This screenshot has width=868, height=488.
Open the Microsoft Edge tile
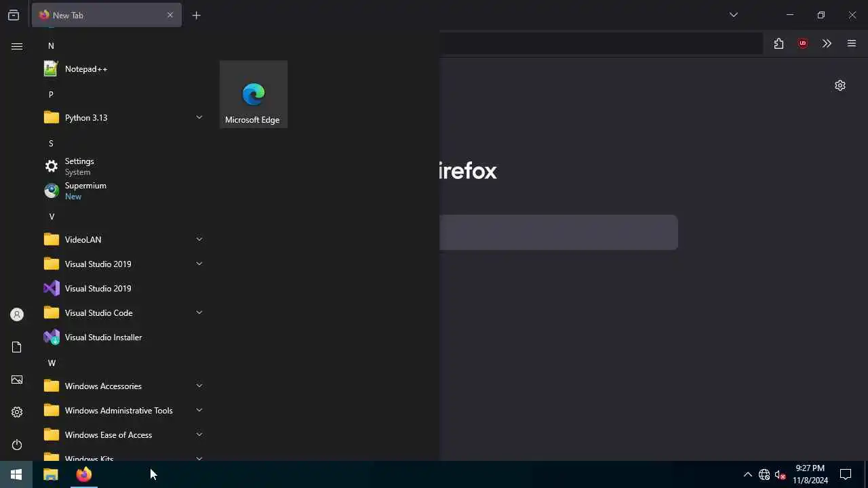(x=254, y=94)
